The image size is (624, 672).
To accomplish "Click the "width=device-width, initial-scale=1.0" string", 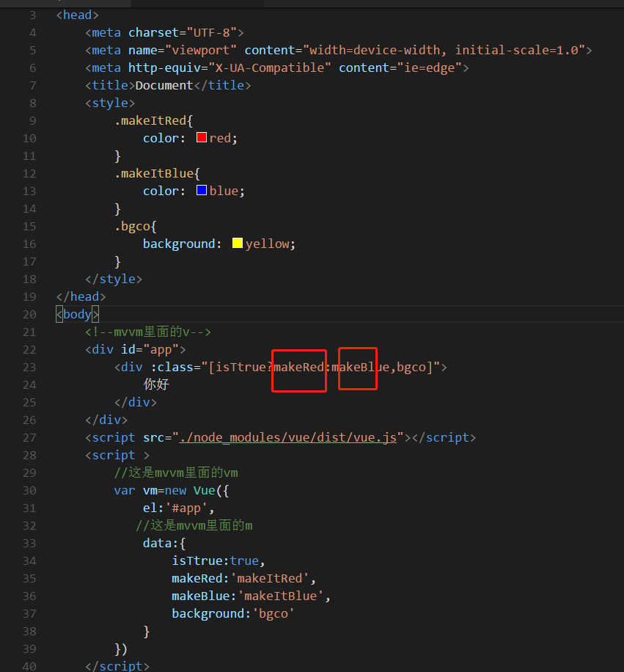I will coord(444,50).
